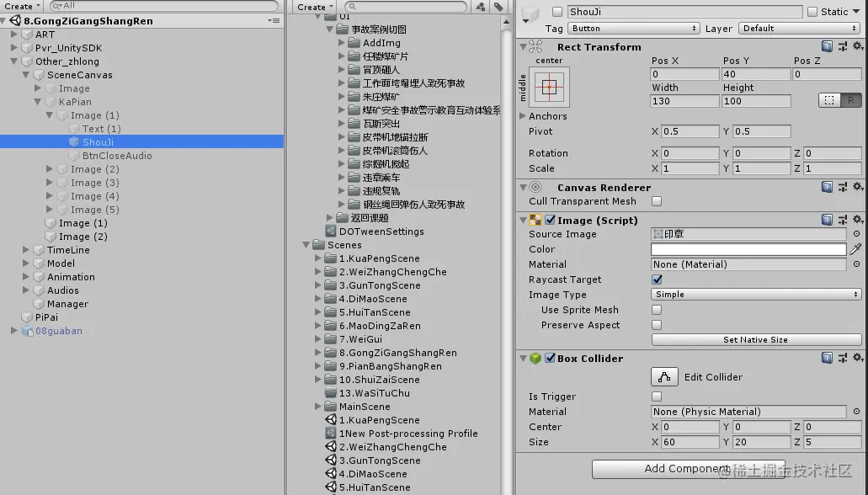The image size is (868, 495).
Task: Click the Pos Y field showing 40
Action: point(756,73)
